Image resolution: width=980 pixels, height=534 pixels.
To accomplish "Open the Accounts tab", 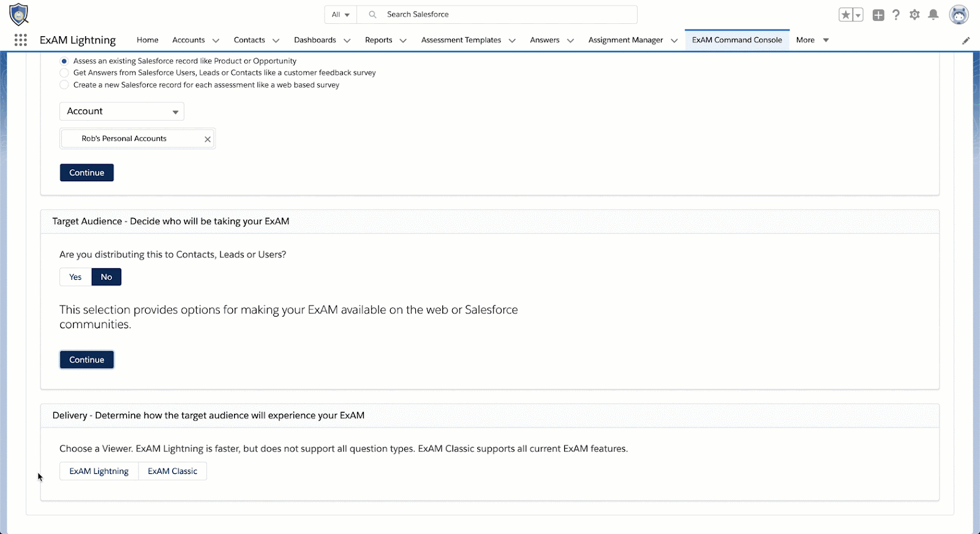I will coord(189,40).
